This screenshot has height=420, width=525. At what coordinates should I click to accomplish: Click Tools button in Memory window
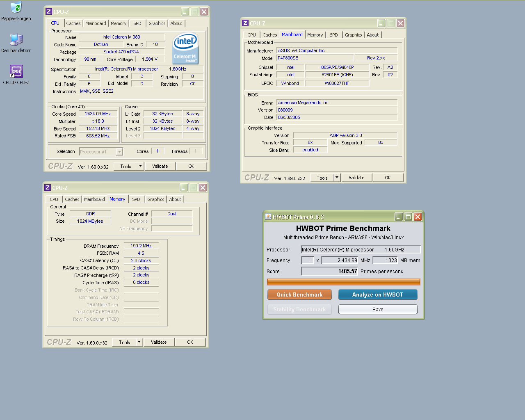coord(124,342)
